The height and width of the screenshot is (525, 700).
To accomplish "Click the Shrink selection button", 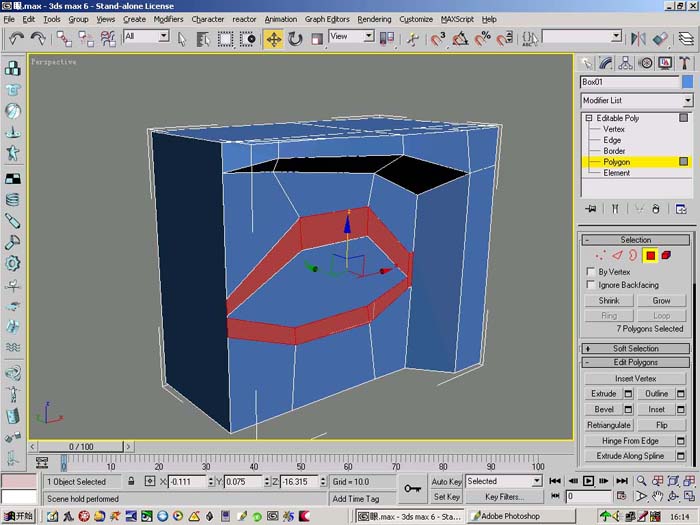I will pyautogui.click(x=609, y=301).
